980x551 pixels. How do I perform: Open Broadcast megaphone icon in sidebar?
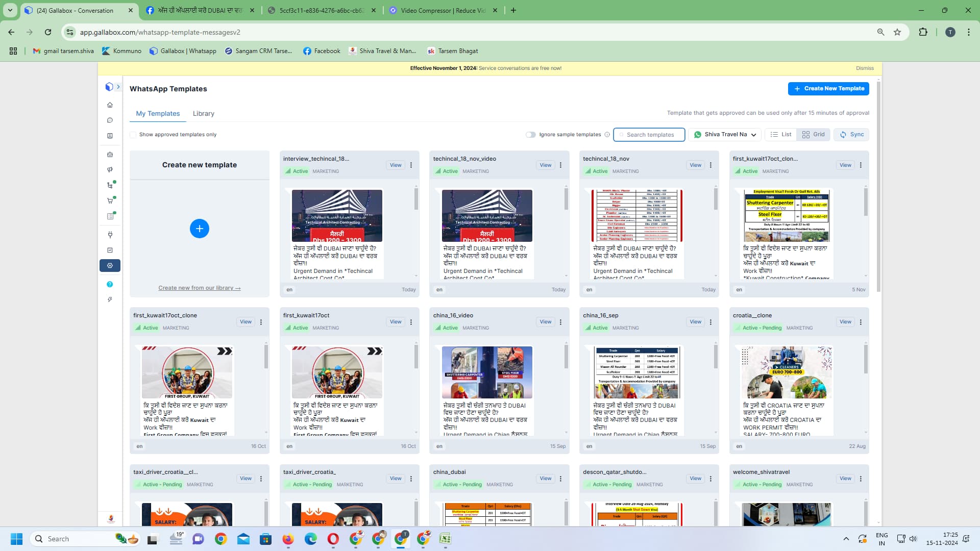coord(110,169)
